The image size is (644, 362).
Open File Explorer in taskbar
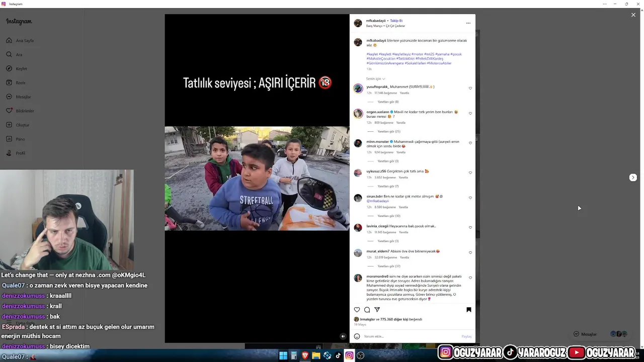pyautogui.click(x=316, y=355)
